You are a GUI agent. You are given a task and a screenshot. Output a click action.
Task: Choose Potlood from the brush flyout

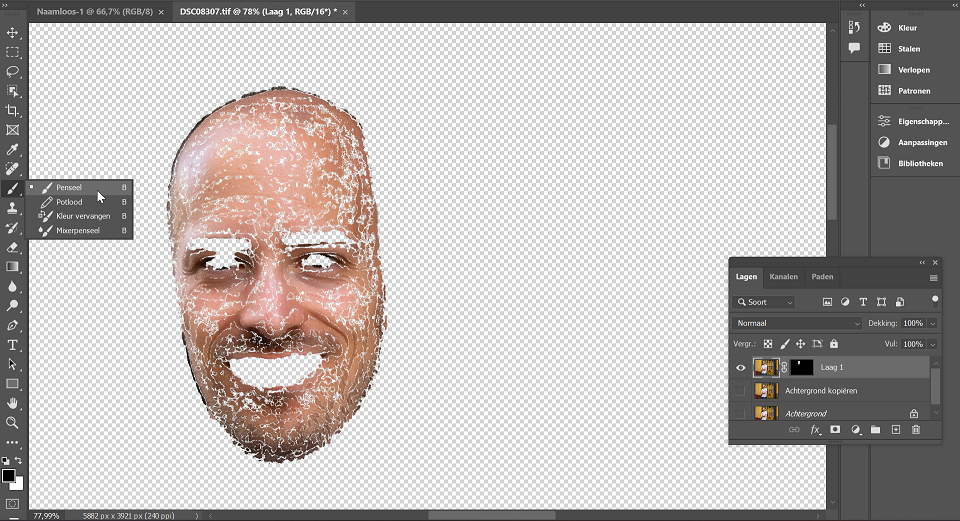pos(69,202)
